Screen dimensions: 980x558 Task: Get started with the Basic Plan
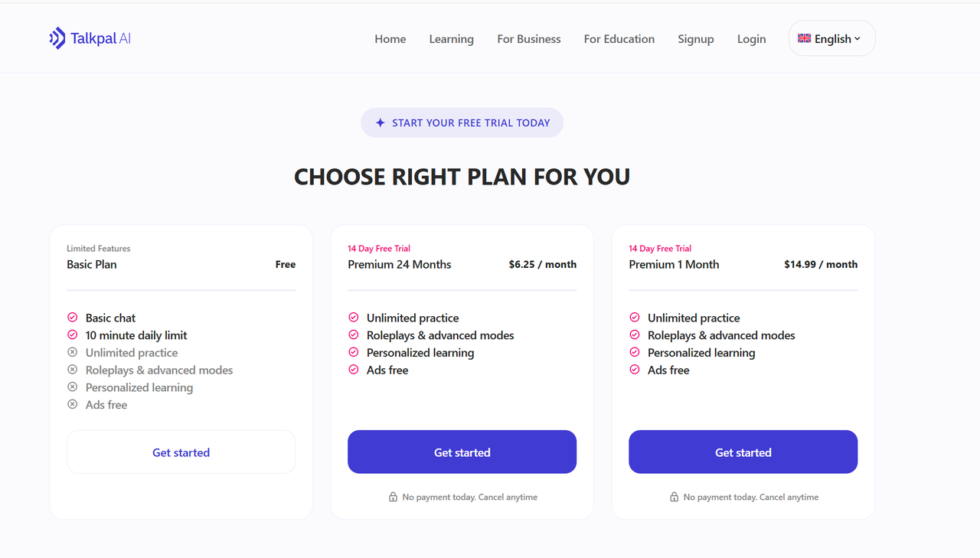coord(181,452)
